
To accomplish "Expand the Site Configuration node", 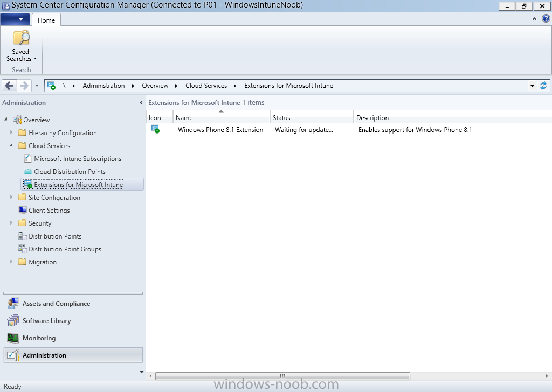I will click(x=11, y=197).
